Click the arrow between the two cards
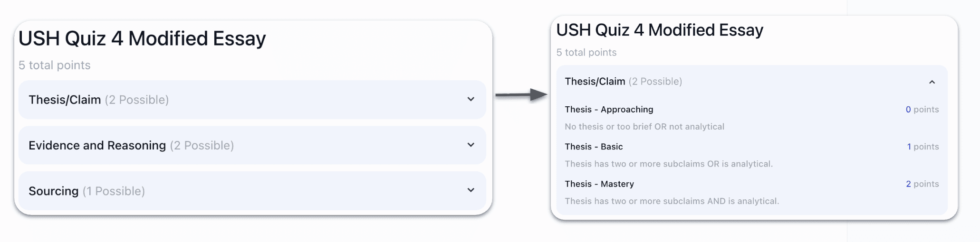 point(521,94)
